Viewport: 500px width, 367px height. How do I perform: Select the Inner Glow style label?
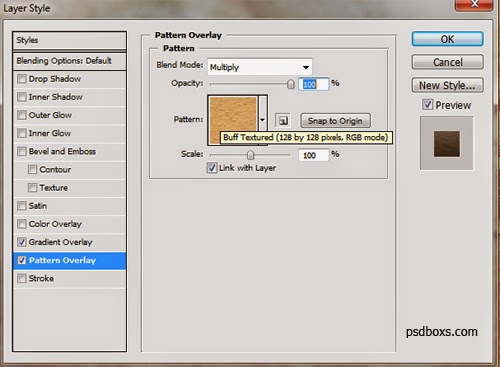(50, 133)
